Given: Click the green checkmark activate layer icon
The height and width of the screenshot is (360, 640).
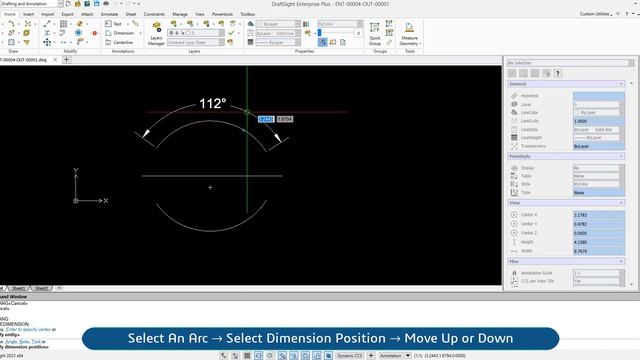Looking at the screenshot, I should click(x=231, y=33).
